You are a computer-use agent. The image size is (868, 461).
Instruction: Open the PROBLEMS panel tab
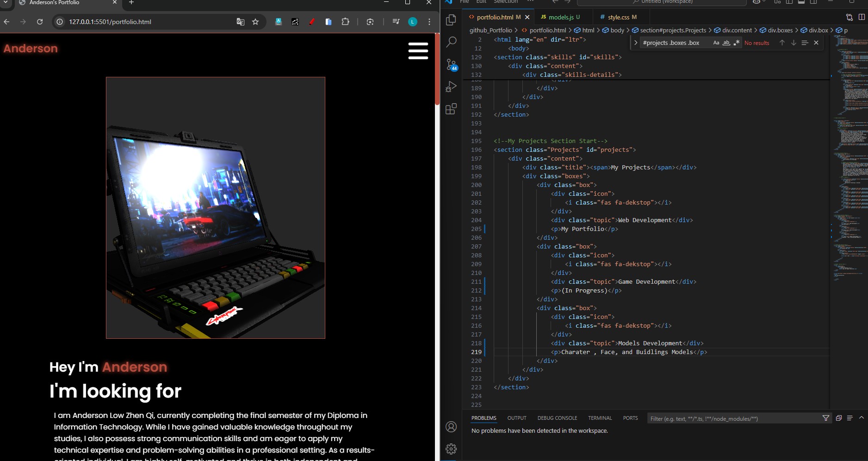484,418
